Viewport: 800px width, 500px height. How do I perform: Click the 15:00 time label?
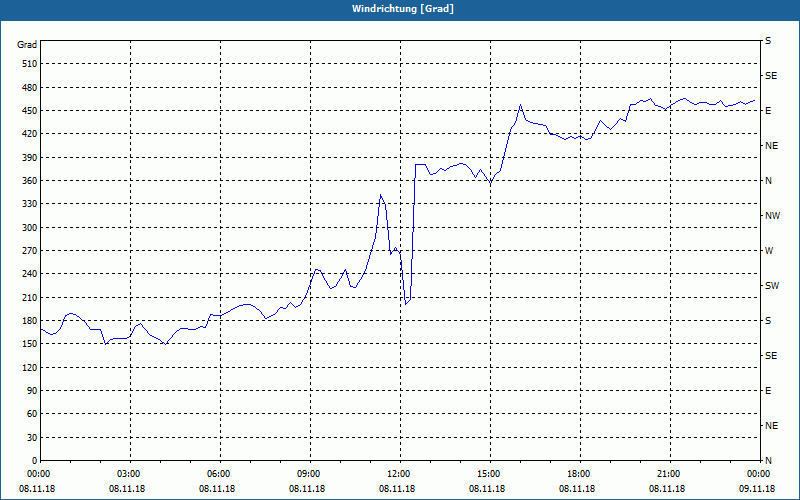[x=490, y=474]
